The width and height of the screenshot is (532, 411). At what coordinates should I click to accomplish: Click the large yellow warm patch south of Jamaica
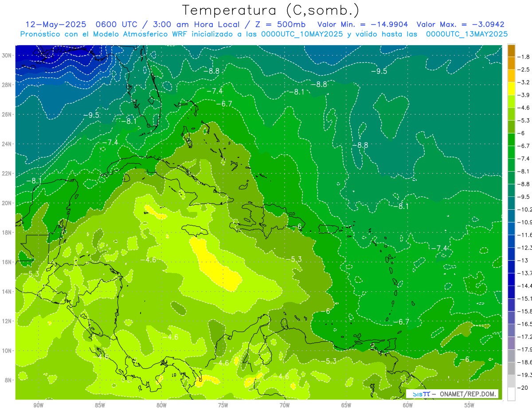(x=215, y=265)
